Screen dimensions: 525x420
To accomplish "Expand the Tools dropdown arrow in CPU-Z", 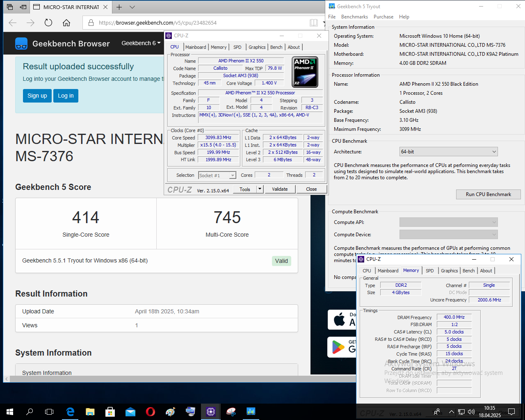I will click(260, 189).
